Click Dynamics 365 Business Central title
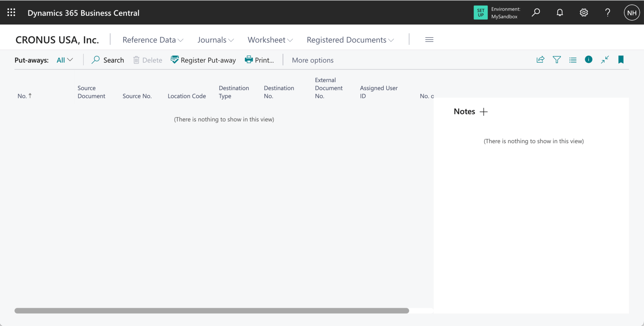 [x=83, y=13]
